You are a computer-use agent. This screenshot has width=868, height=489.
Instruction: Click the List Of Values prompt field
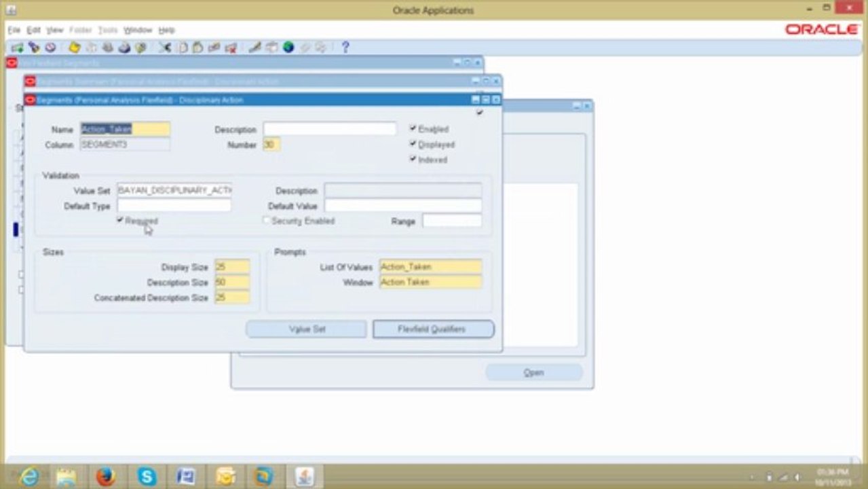click(430, 267)
